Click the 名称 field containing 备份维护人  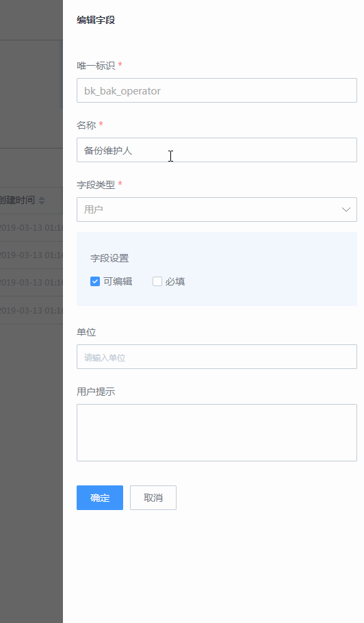point(217,150)
